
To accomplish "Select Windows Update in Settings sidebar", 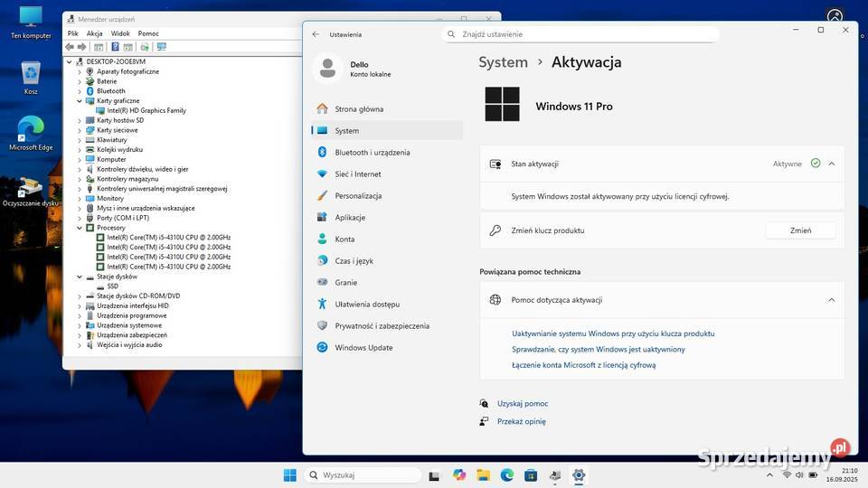I will (386, 347).
